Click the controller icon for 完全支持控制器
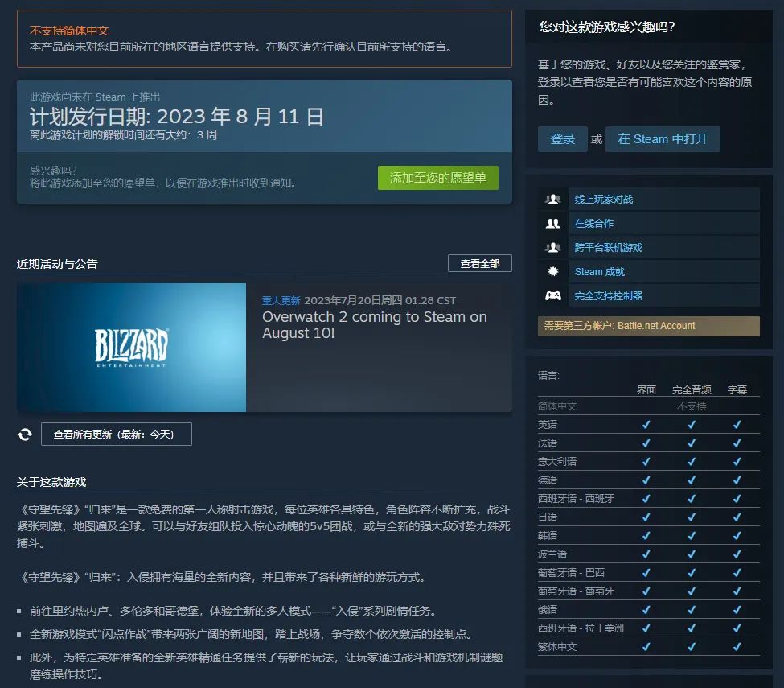784x688 pixels. (552, 296)
